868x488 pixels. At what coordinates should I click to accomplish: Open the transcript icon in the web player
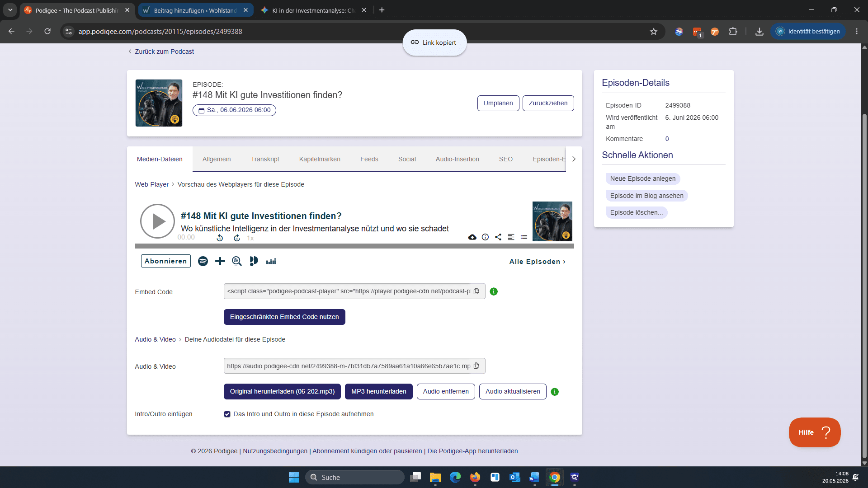(511, 237)
